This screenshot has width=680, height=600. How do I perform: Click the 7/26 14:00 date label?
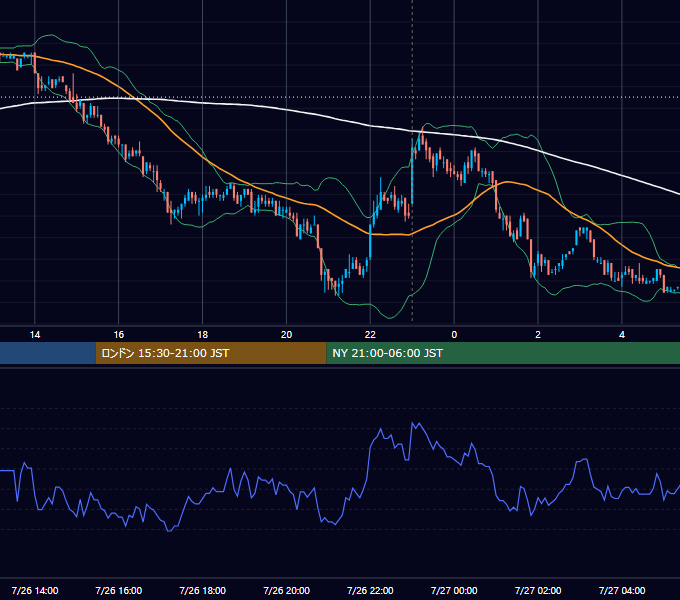[35, 590]
